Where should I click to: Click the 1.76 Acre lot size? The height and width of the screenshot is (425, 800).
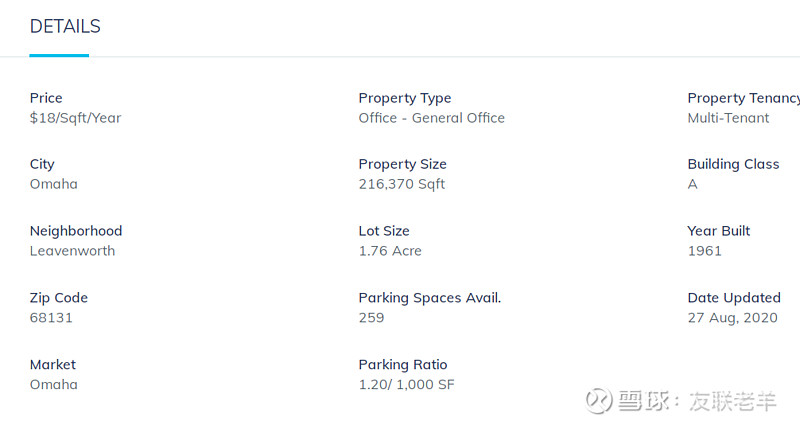click(390, 251)
